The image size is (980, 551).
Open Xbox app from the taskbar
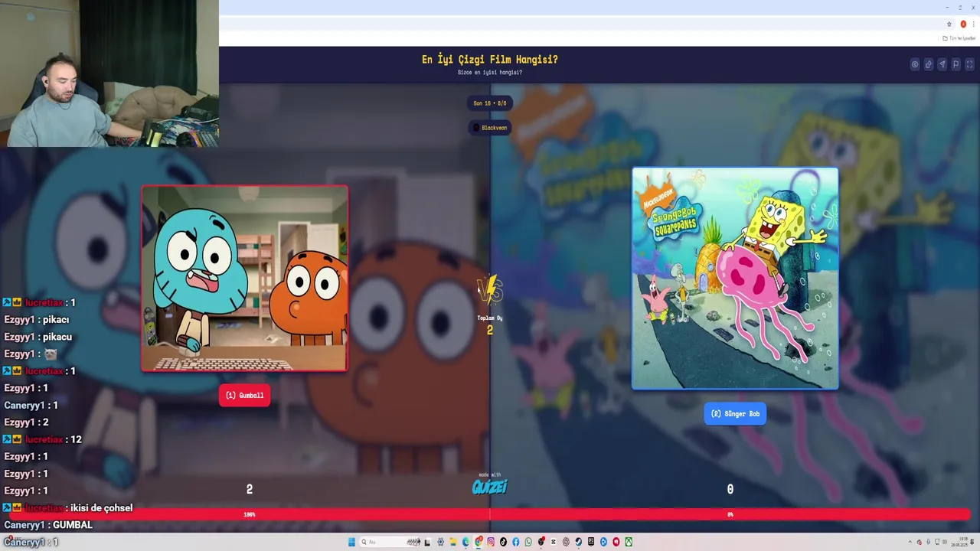click(629, 542)
